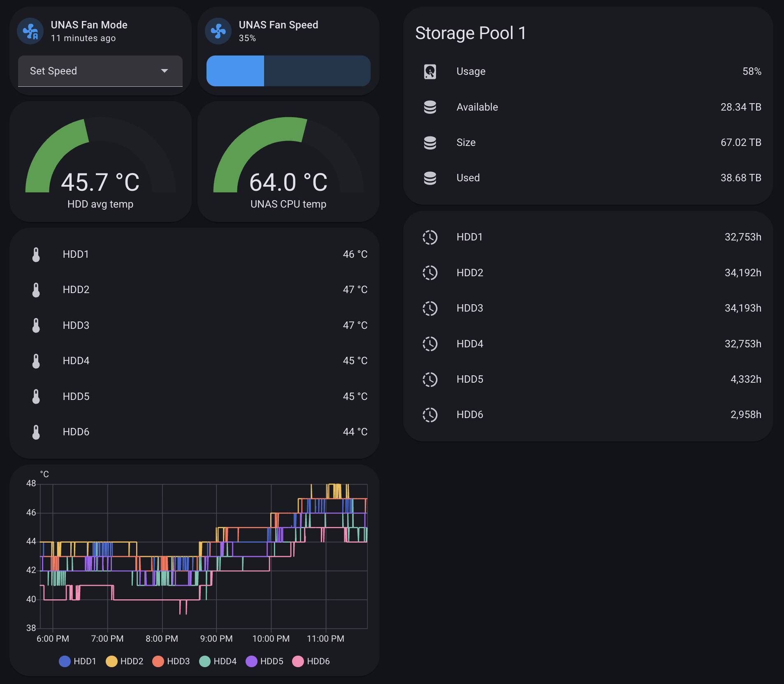Click the HDD2 thermometer icon

pyautogui.click(x=36, y=290)
